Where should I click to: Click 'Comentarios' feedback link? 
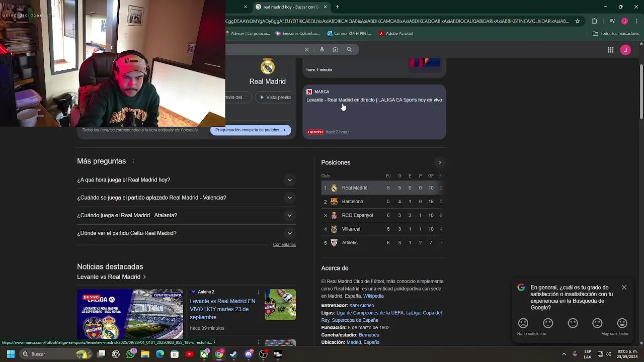point(284,245)
